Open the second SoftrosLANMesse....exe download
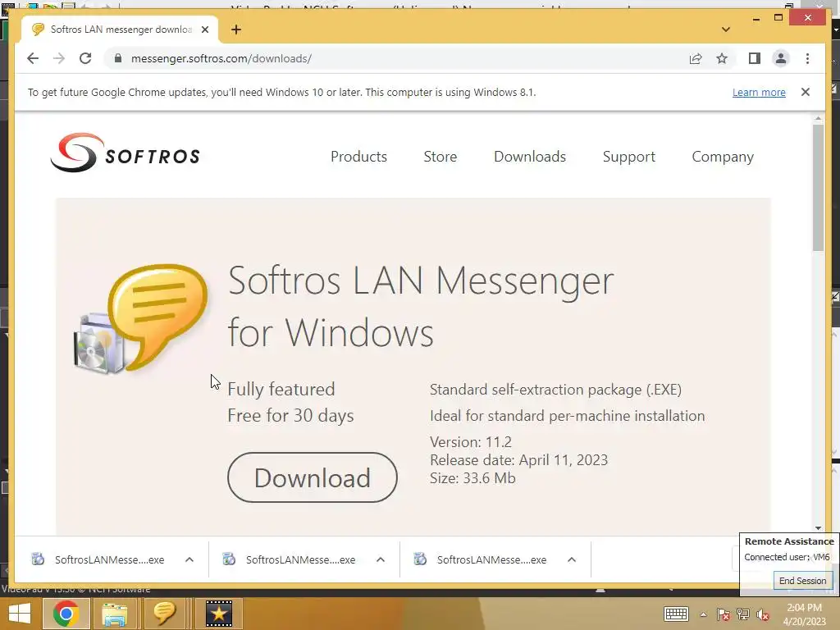Image resolution: width=840 pixels, height=630 pixels. click(290, 559)
